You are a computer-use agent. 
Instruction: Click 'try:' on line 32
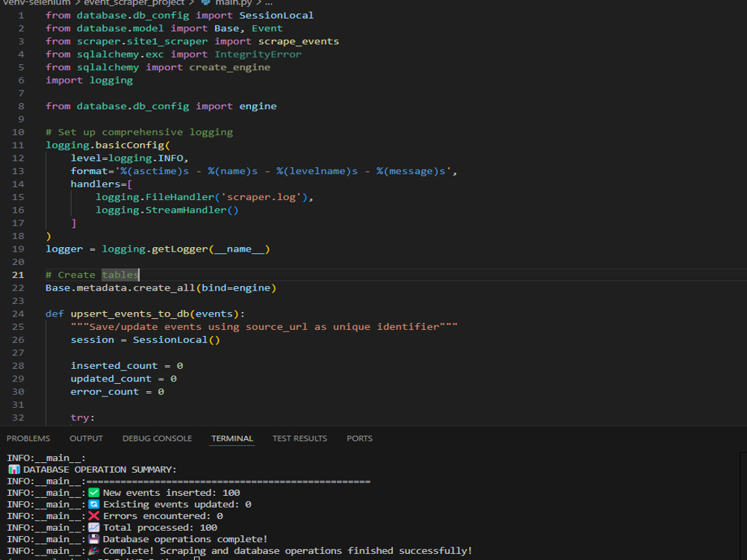82,417
